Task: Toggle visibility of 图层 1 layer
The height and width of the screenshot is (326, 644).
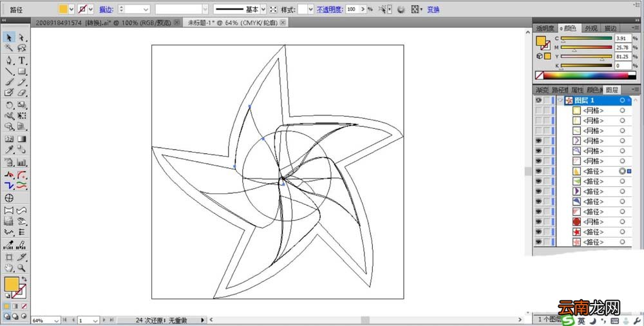Action: pos(538,101)
